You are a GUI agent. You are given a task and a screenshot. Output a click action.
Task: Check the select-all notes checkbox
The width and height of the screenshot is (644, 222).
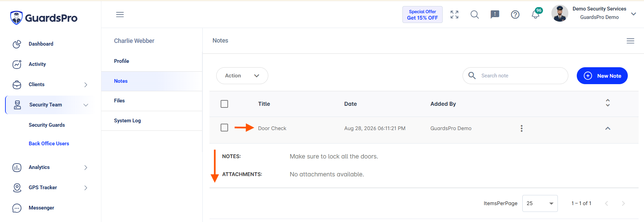click(x=224, y=104)
